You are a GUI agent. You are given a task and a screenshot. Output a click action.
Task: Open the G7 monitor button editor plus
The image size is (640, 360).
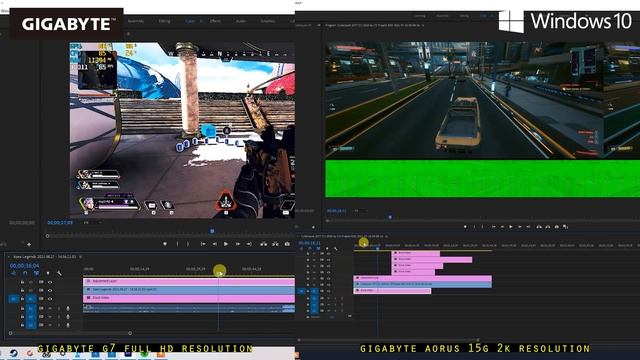tap(29, 244)
